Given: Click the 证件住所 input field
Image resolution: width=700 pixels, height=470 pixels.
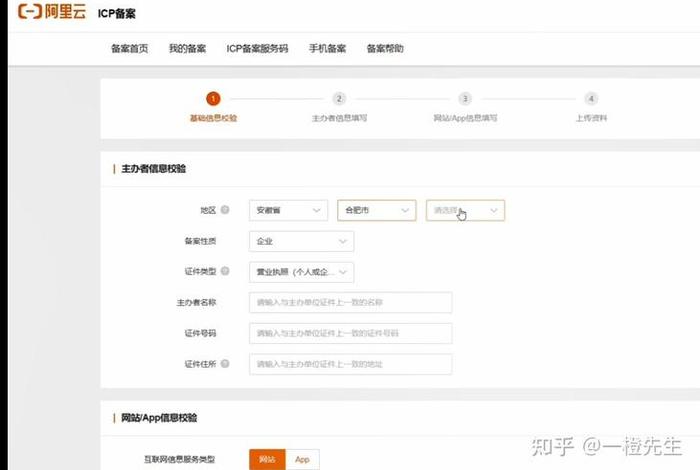Looking at the screenshot, I should point(350,364).
